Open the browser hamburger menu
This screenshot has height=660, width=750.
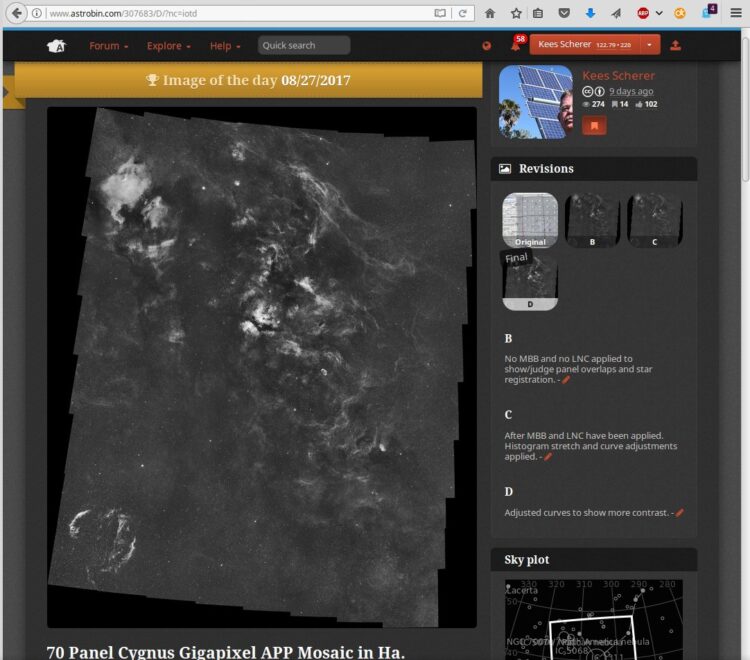pos(736,13)
